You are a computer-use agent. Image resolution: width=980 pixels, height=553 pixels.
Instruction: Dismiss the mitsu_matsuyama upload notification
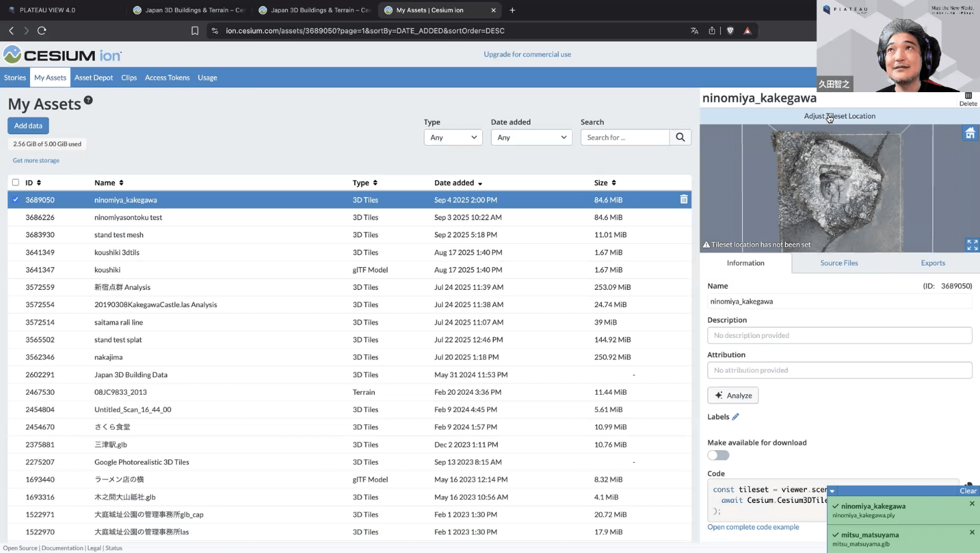pyautogui.click(x=972, y=532)
